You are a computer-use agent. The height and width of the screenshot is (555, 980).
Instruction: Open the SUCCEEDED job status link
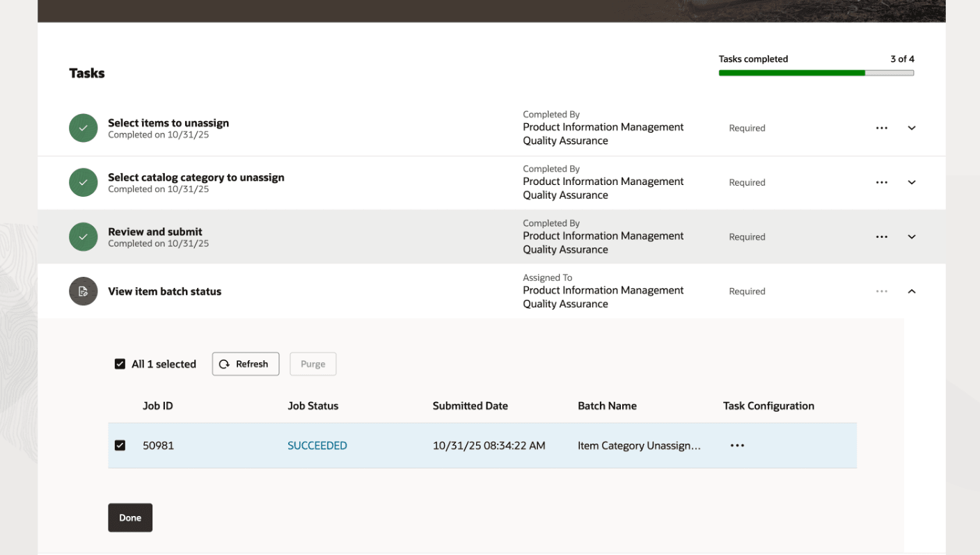317,445
